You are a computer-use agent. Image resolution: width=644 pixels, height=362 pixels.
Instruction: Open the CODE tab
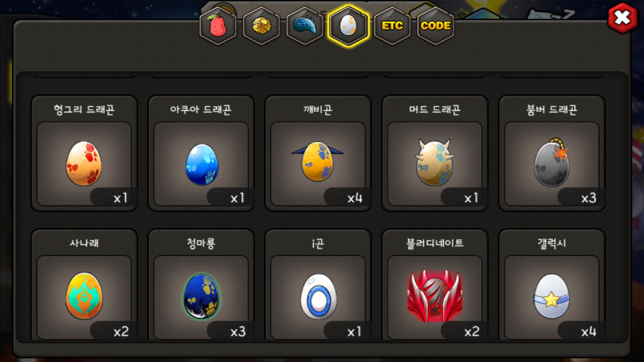pyautogui.click(x=435, y=26)
